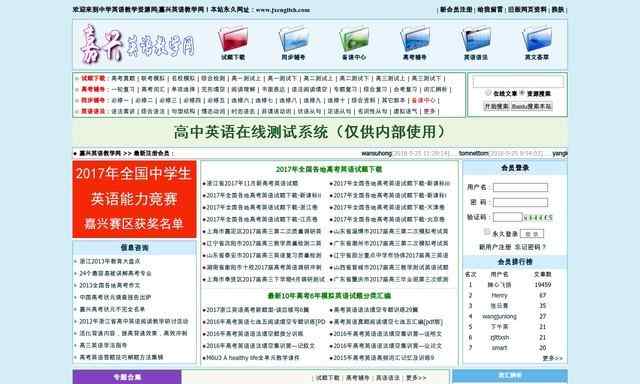Open the 高考试题下载-浙江卷 link

[262, 207]
